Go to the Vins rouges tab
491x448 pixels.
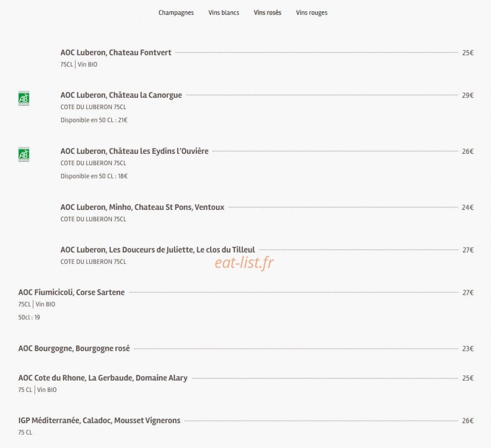coord(312,13)
